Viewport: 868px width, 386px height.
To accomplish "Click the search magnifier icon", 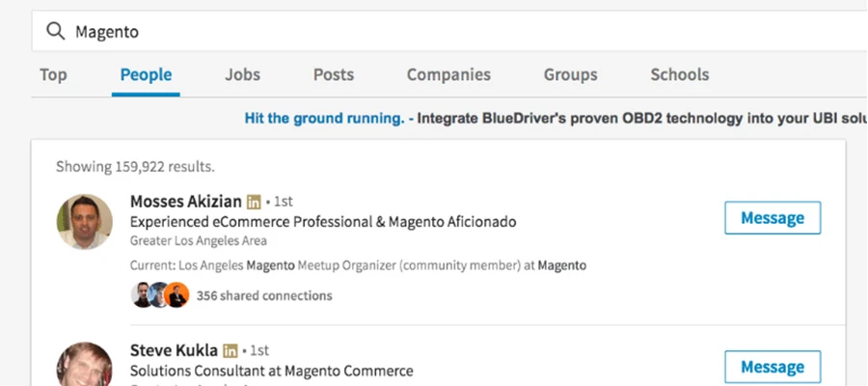I will click(x=56, y=32).
